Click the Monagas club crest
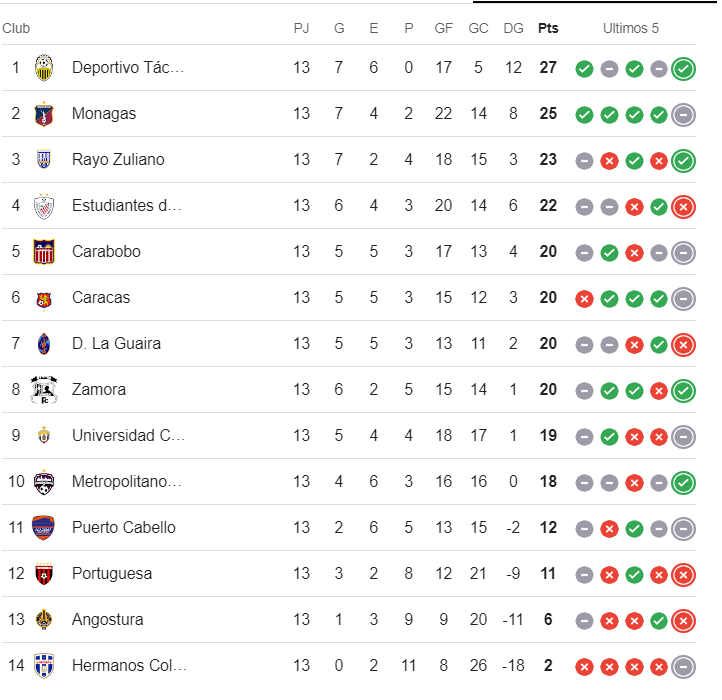Screen dimensions: 722x700 click(43, 114)
